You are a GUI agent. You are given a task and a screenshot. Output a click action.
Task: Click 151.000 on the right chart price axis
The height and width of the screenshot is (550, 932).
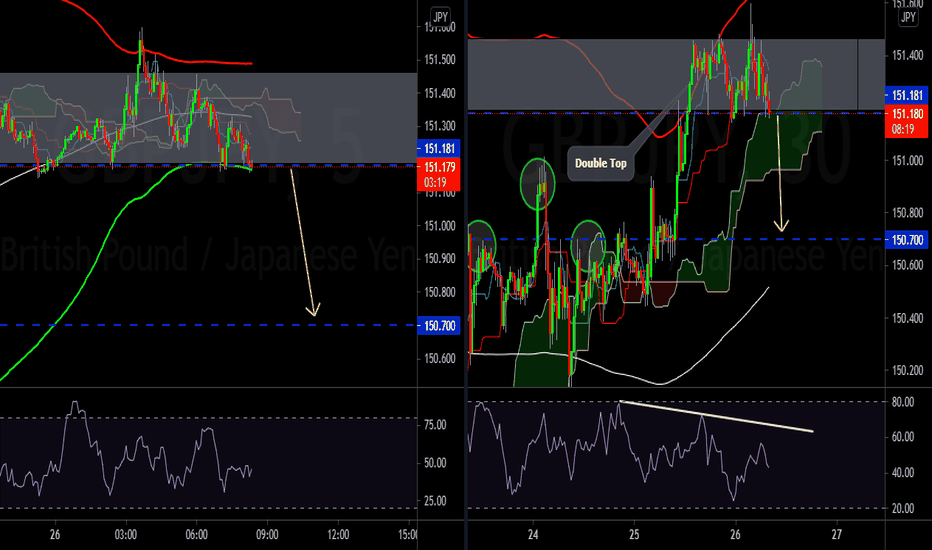click(908, 161)
